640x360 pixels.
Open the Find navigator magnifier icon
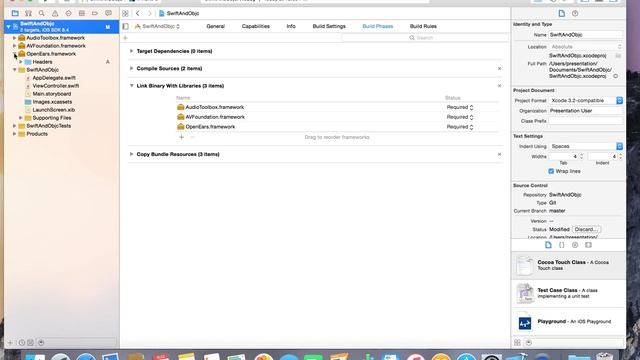(x=42, y=13)
